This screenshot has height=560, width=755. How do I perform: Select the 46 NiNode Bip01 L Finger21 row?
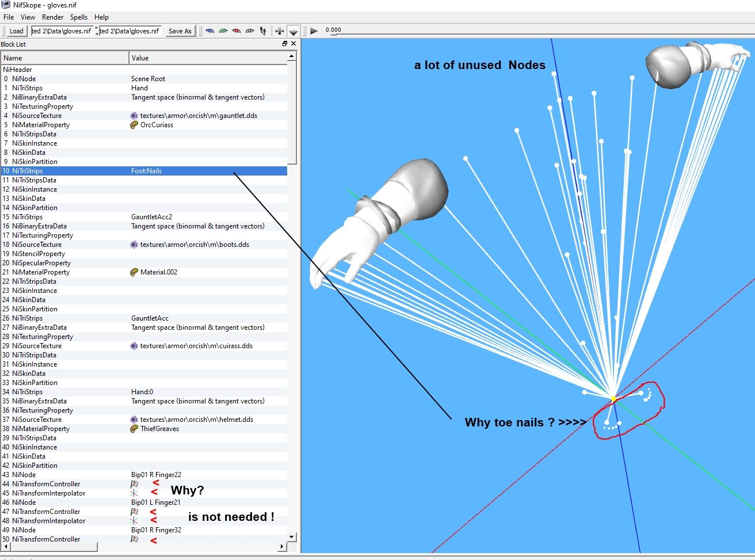click(144, 502)
